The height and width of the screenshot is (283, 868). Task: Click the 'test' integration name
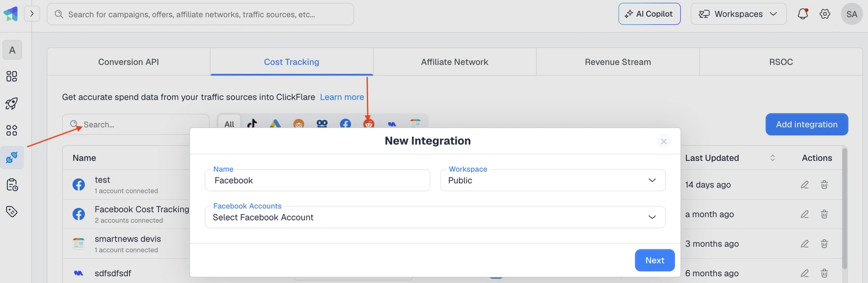[x=103, y=180]
